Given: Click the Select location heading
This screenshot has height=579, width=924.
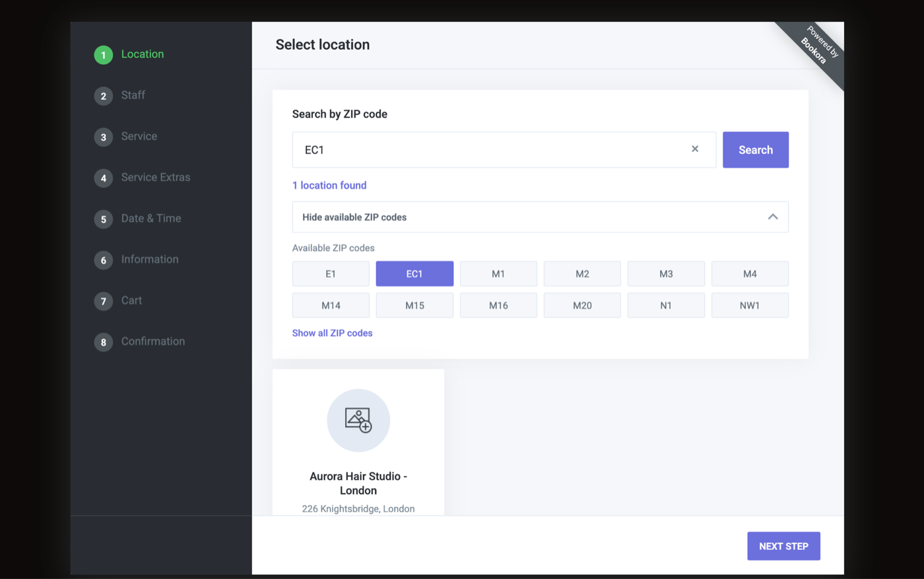Looking at the screenshot, I should pyautogui.click(x=323, y=45).
